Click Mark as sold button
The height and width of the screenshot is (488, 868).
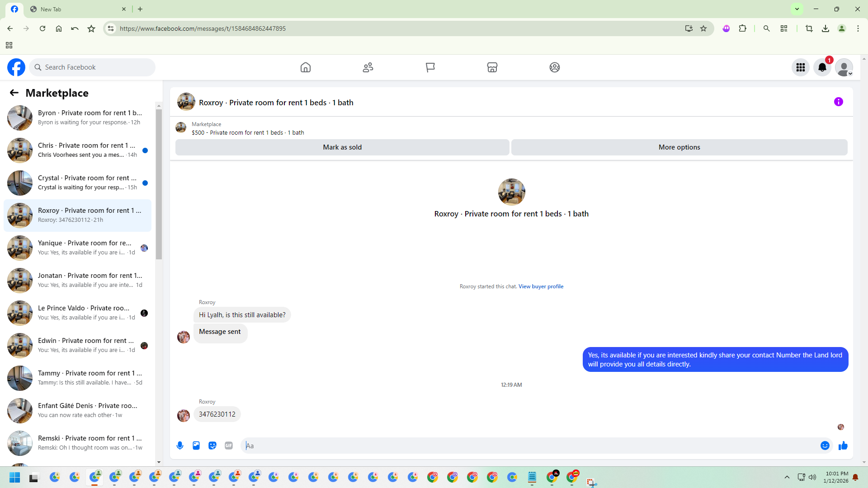pos(342,147)
